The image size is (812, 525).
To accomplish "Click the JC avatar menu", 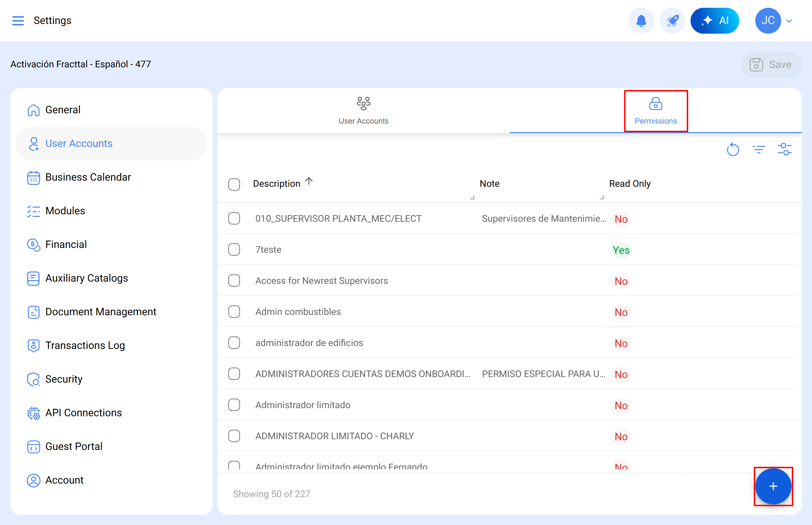I will [x=768, y=20].
